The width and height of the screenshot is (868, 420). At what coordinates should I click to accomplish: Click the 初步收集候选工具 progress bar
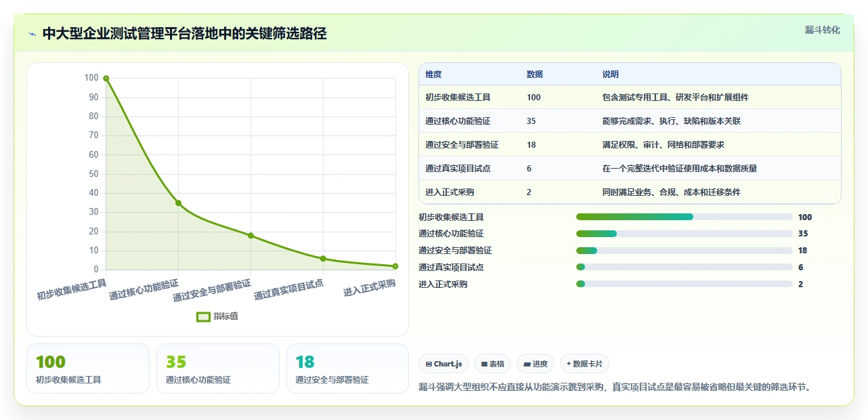click(684, 217)
